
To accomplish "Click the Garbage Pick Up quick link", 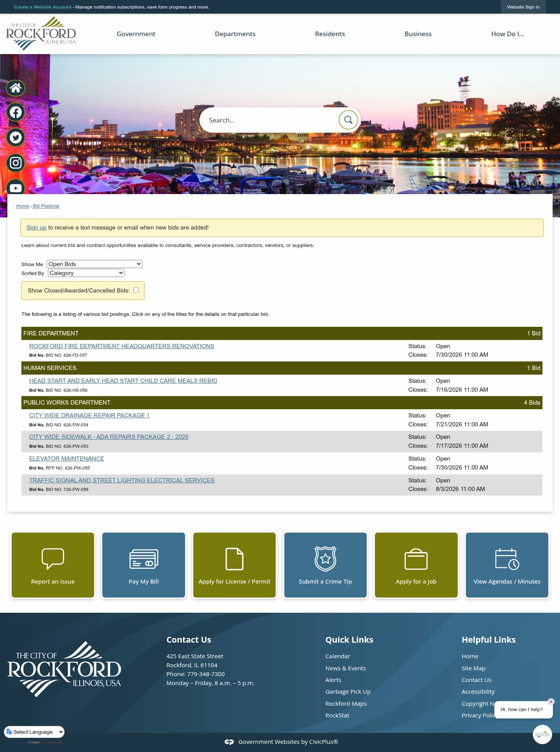I will (x=348, y=692).
